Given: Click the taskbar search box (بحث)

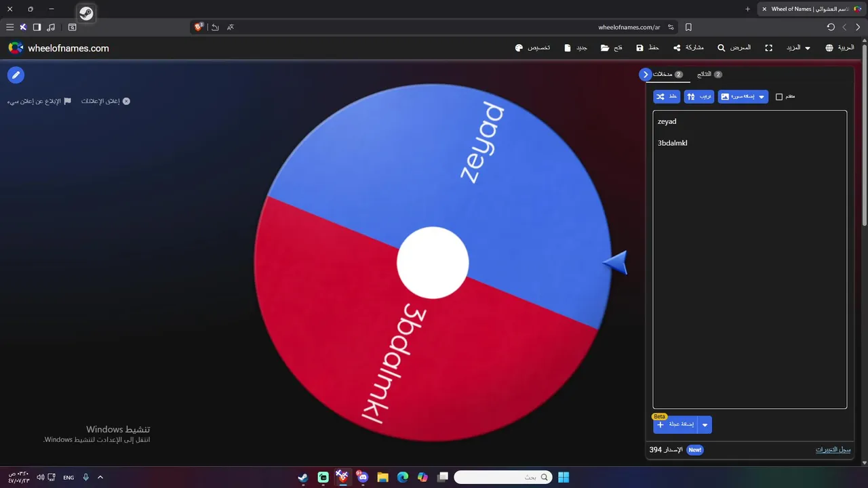Looking at the screenshot, I should 502,477.
